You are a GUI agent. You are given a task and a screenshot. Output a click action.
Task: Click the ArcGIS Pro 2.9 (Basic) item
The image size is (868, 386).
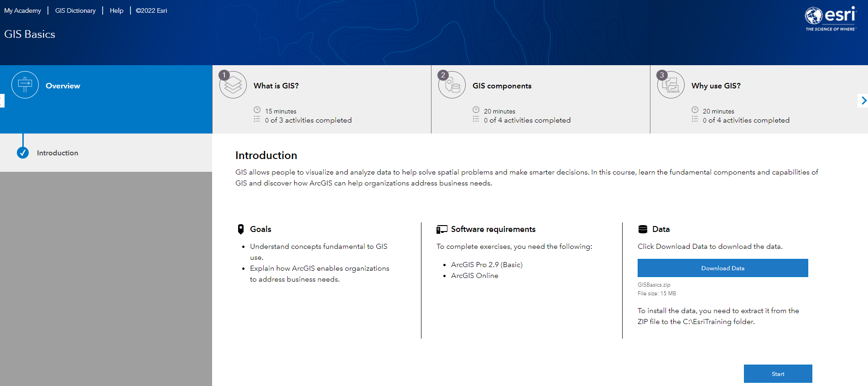[487, 265]
